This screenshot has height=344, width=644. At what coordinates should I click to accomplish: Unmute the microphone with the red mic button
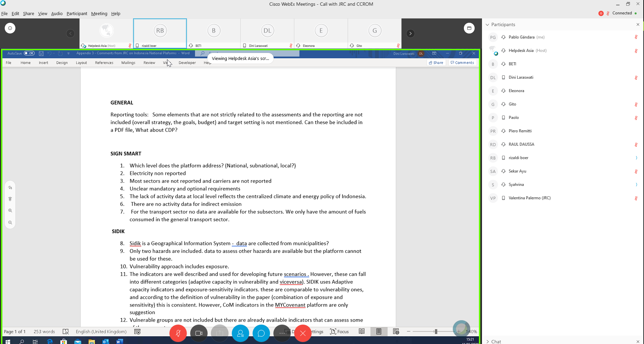tap(178, 333)
